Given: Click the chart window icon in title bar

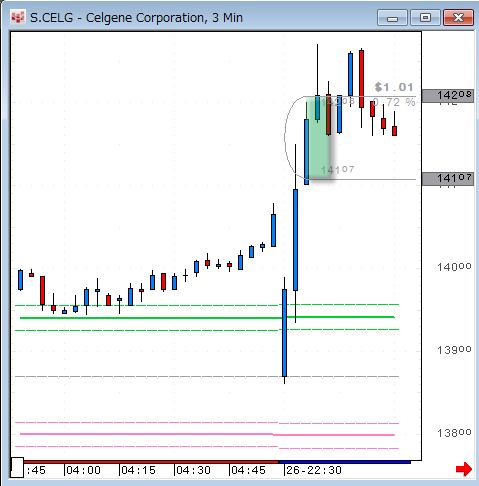Looking at the screenshot, I should point(17,17).
